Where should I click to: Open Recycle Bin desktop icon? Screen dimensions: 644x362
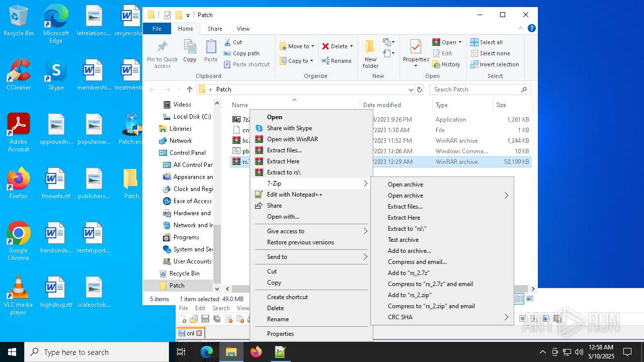pos(19,21)
